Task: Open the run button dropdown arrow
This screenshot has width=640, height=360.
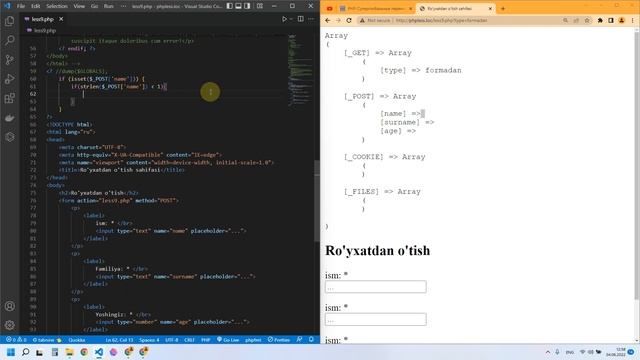Action: (291, 19)
